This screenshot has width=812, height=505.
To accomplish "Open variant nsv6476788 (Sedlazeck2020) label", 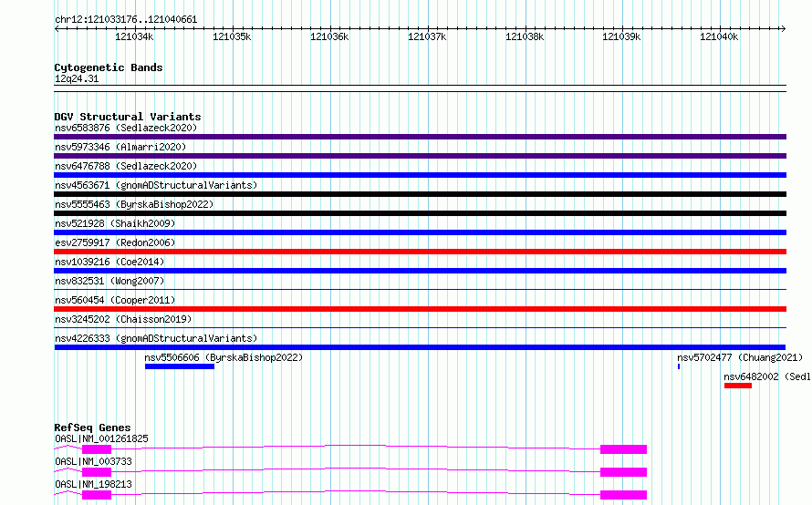I will point(126,166).
